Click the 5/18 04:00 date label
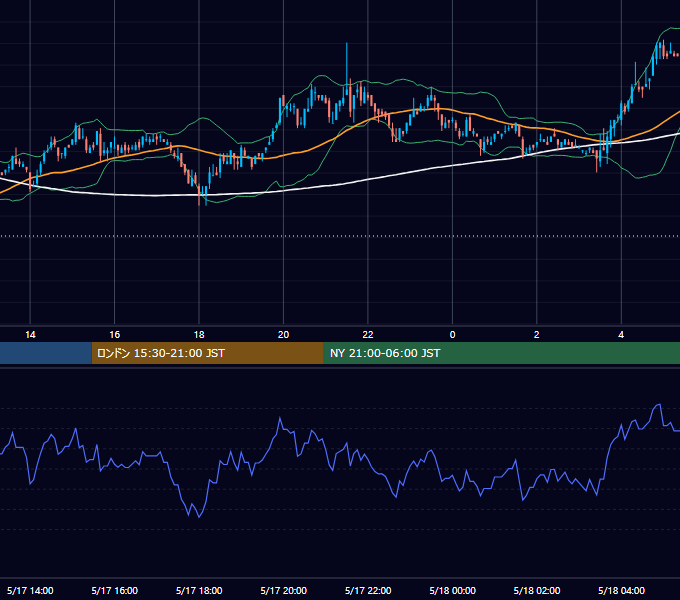This screenshot has width=680, height=600. 621,590
